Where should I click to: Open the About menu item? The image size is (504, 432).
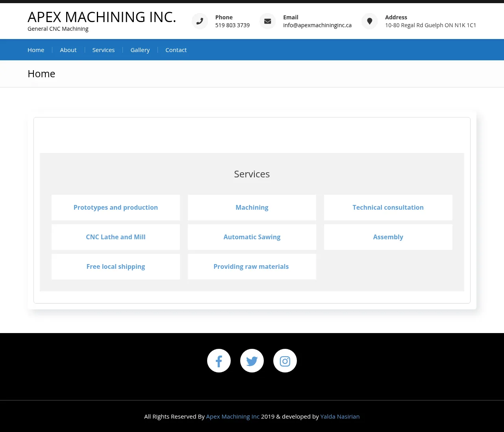pos(68,50)
